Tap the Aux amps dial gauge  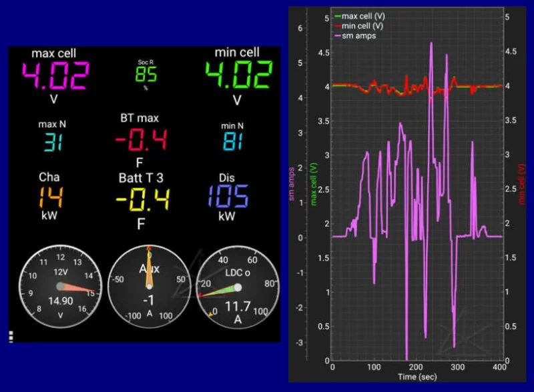point(149,286)
